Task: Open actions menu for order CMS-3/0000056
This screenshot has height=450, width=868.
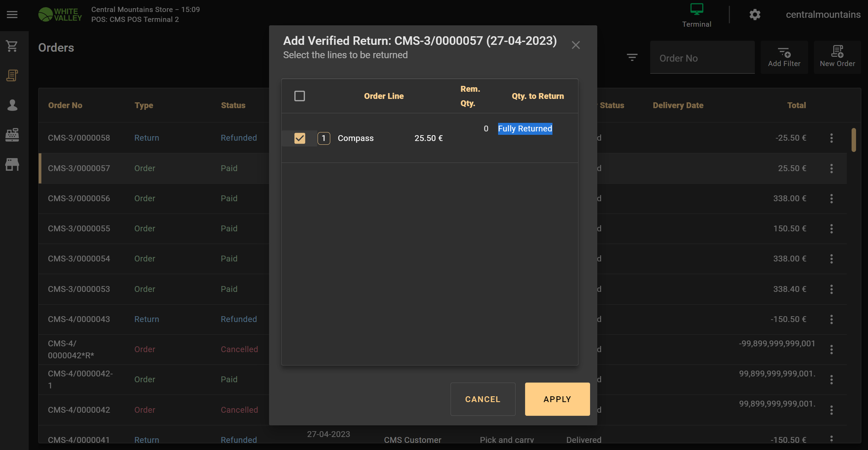Action: click(x=831, y=198)
